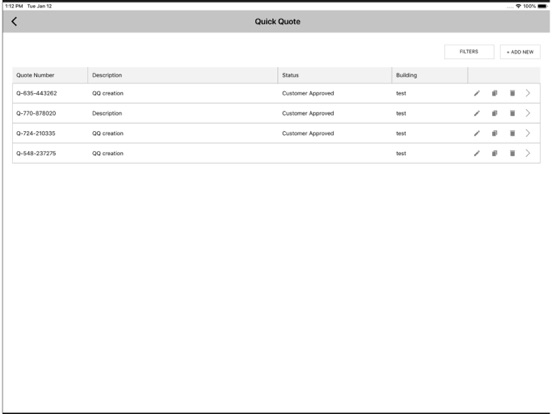Select quote number Q-724-210335
552x414 pixels.
pos(36,133)
